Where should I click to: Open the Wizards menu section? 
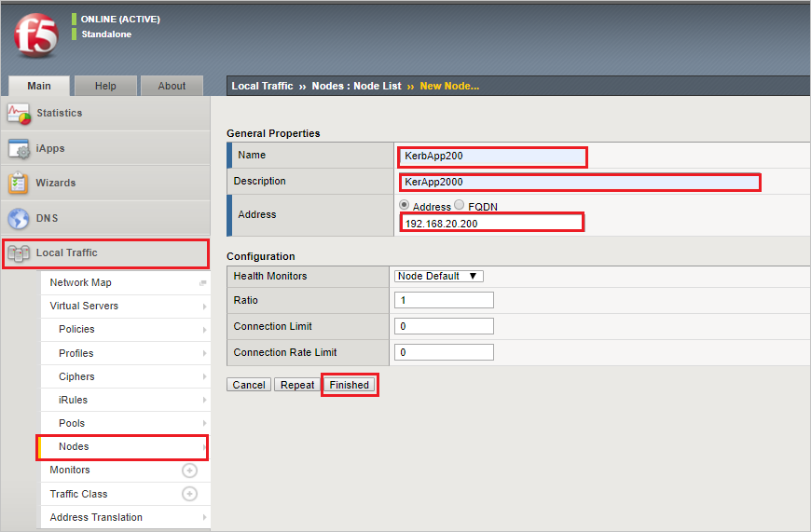(105, 183)
